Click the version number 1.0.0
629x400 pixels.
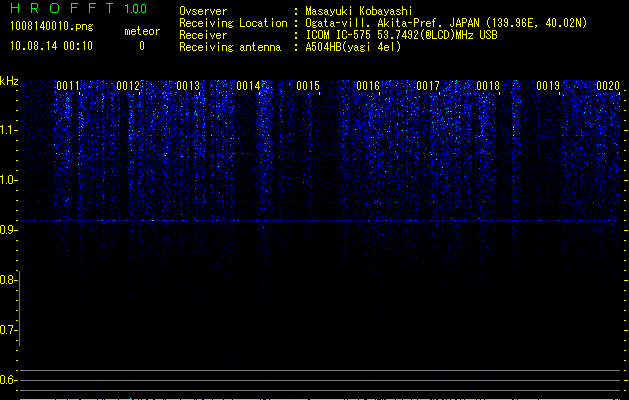[136, 9]
